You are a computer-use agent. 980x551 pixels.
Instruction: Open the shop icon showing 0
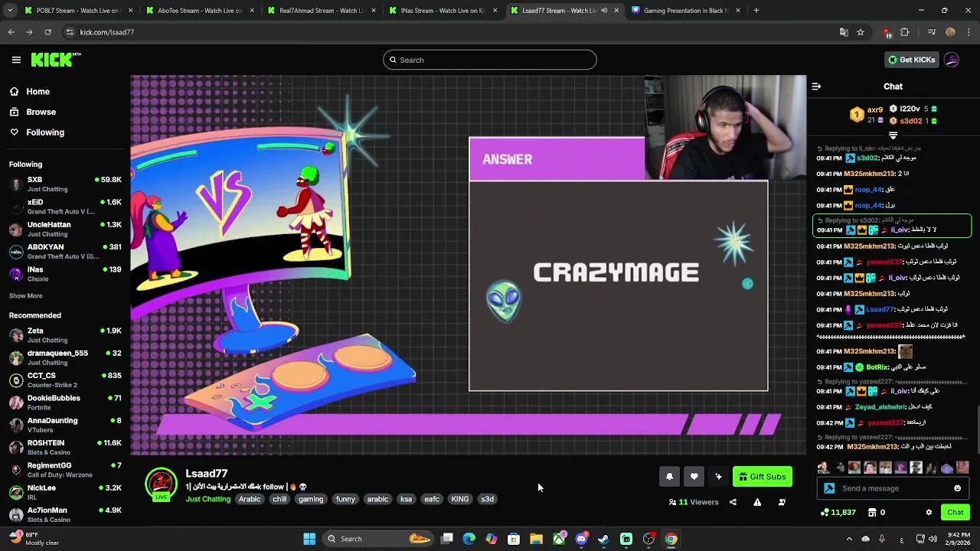click(x=876, y=512)
